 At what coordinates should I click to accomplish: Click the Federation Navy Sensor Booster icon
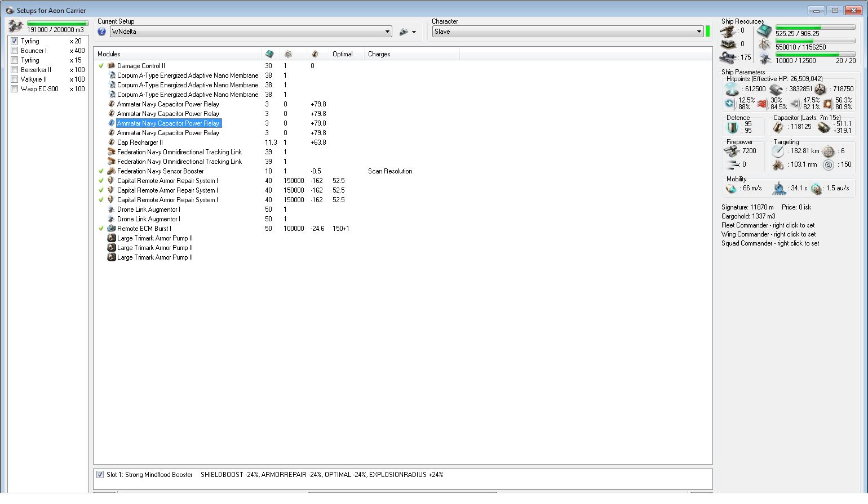[x=112, y=171]
